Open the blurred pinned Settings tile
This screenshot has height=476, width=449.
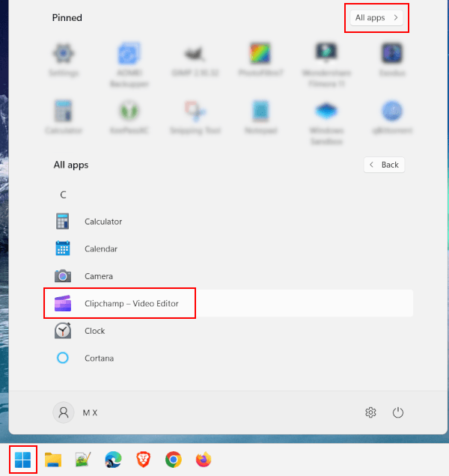(x=64, y=61)
